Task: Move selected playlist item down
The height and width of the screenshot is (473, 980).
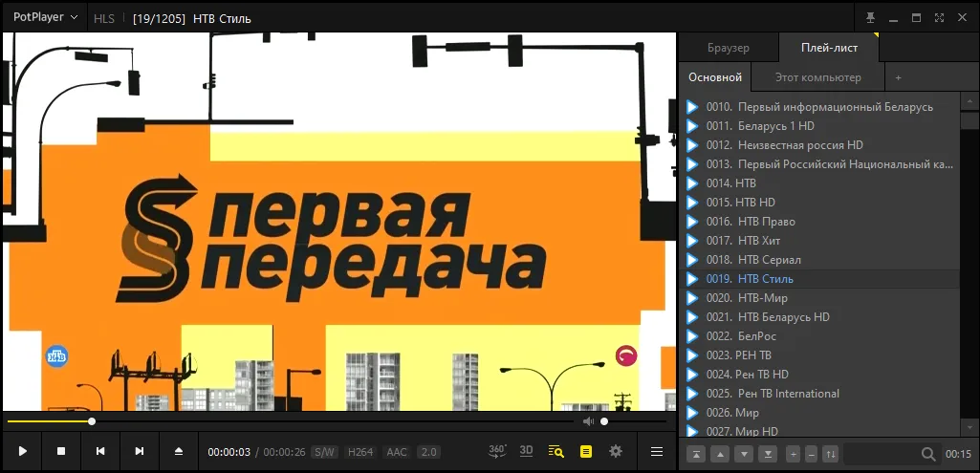Action: [x=744, y=454]
